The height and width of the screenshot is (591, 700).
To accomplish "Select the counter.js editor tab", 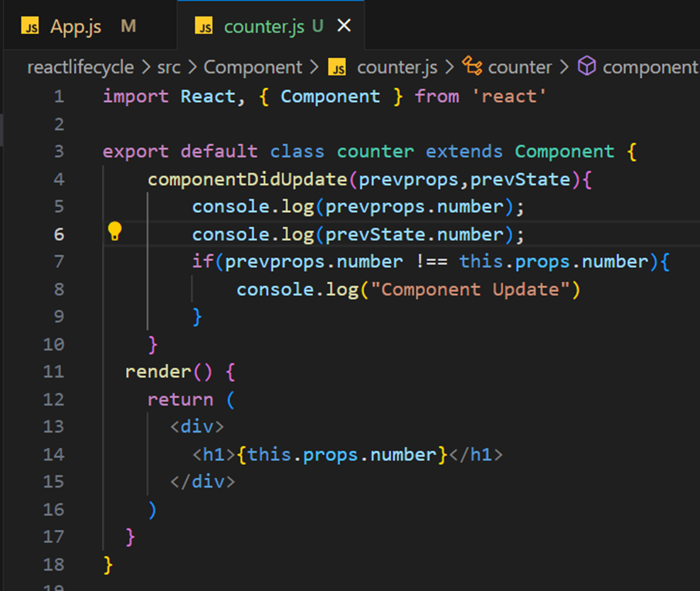I will 270,26.
